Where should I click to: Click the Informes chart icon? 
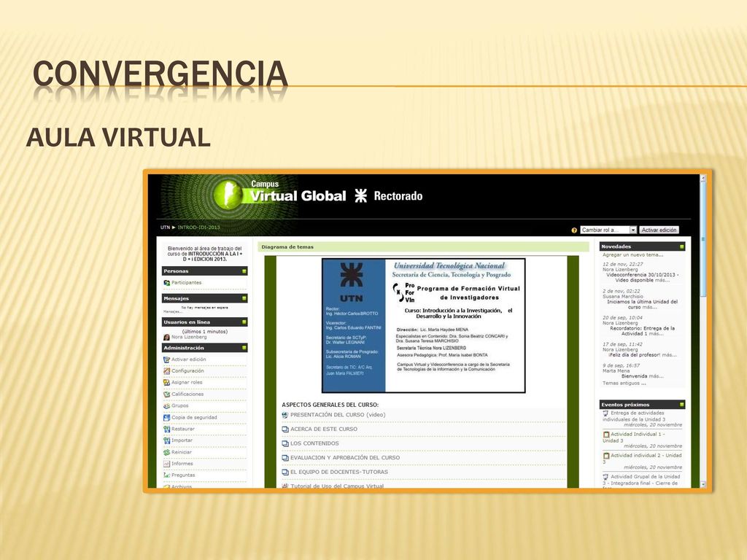pyautogui.click(x=166, y=464)
